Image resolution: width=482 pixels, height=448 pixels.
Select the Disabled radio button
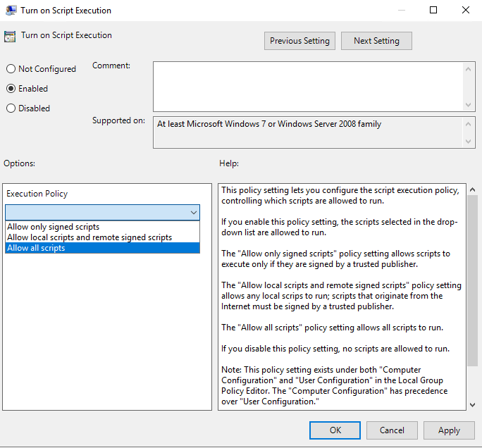coord(11,108)
